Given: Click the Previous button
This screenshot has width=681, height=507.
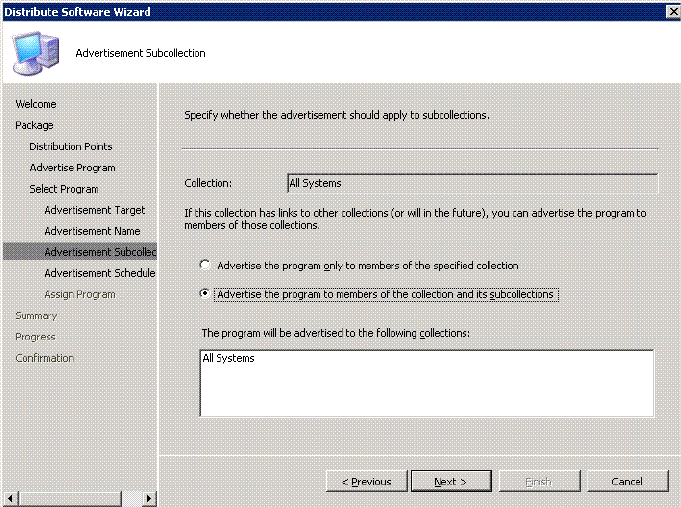Looking at the screenshot, I should [x=366, y=481].
